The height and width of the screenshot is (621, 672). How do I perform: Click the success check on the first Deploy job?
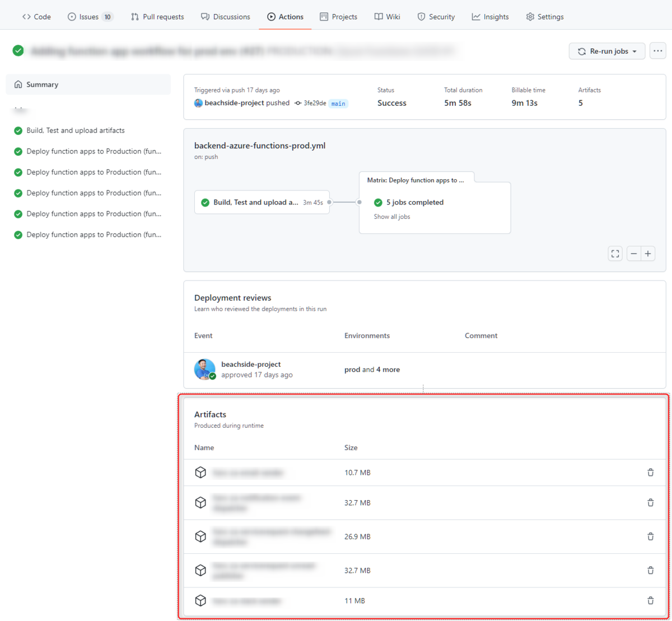tap(18, 151)
